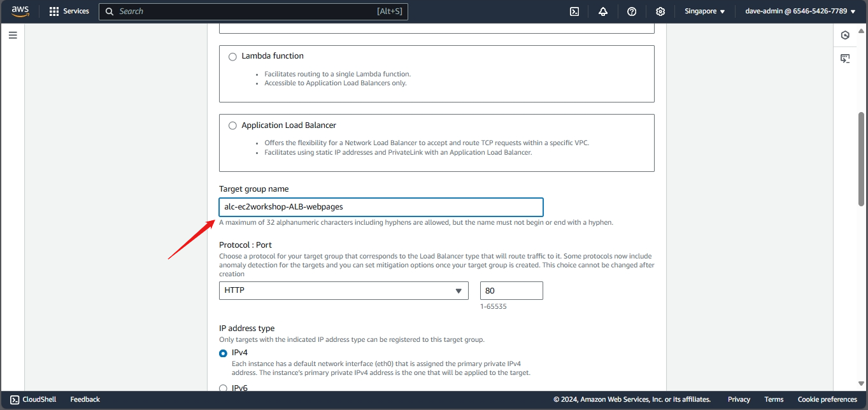
Task: Click the Target group name field
Action: click(x=381, y=207)
